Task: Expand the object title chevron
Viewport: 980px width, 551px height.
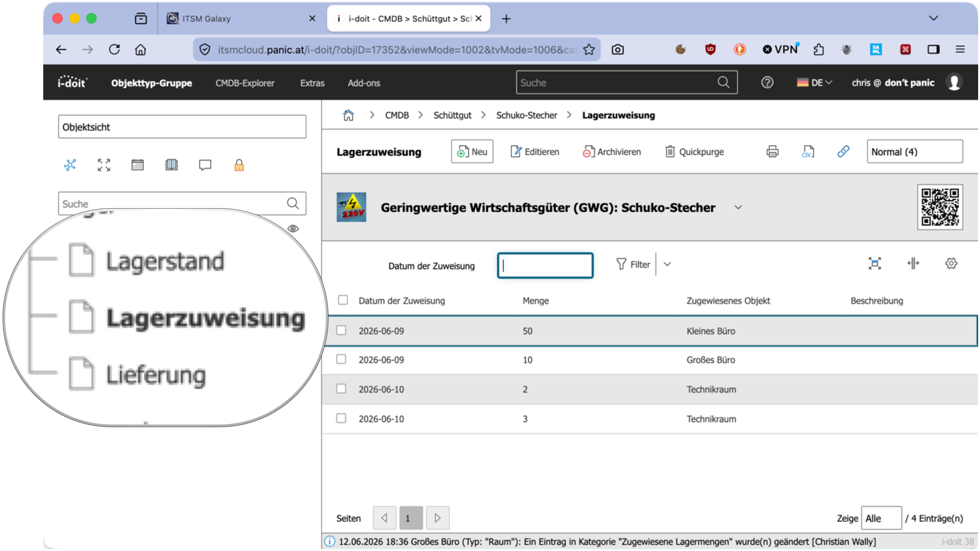Action: click(x=738, y=207)
